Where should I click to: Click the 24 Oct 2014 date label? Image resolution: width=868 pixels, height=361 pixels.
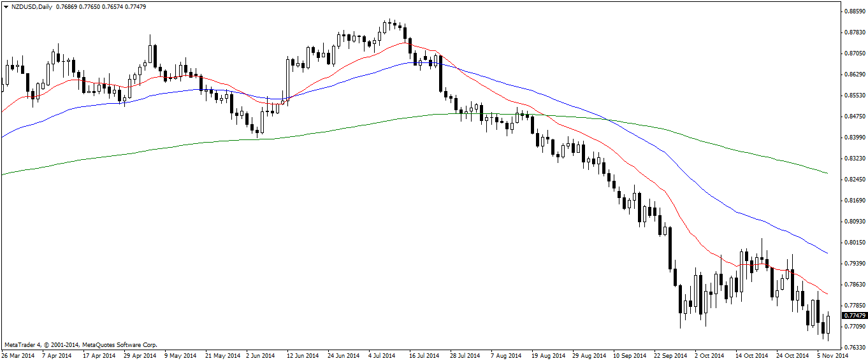click(792, 356)
